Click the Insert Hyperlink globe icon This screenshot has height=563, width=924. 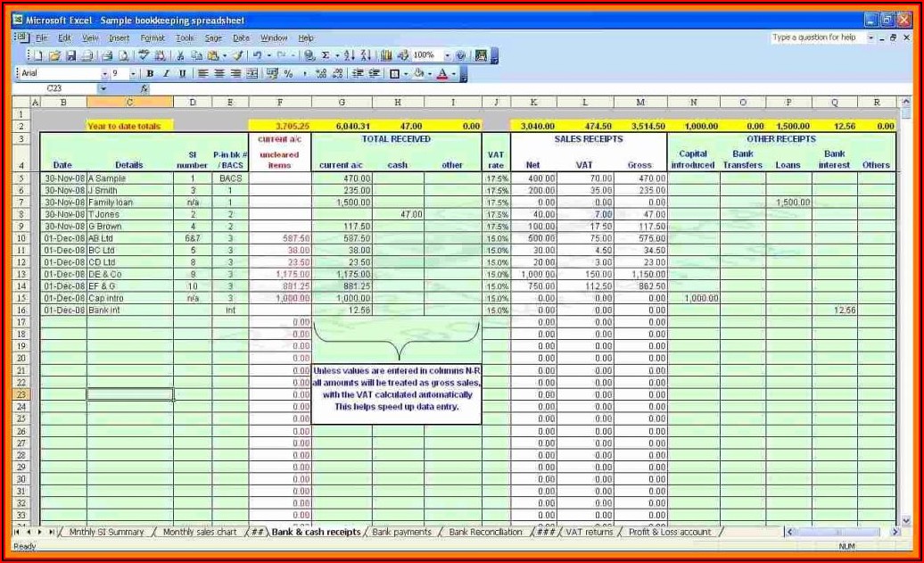(309, 56)
